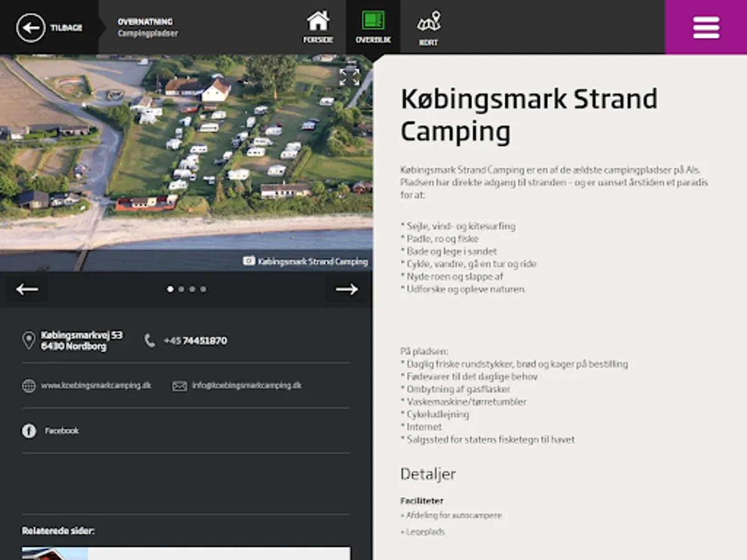Viewport: 747px width, 560px height.
Task: Open the Facebook page via the Facebook icon
Action: point(28,430)
